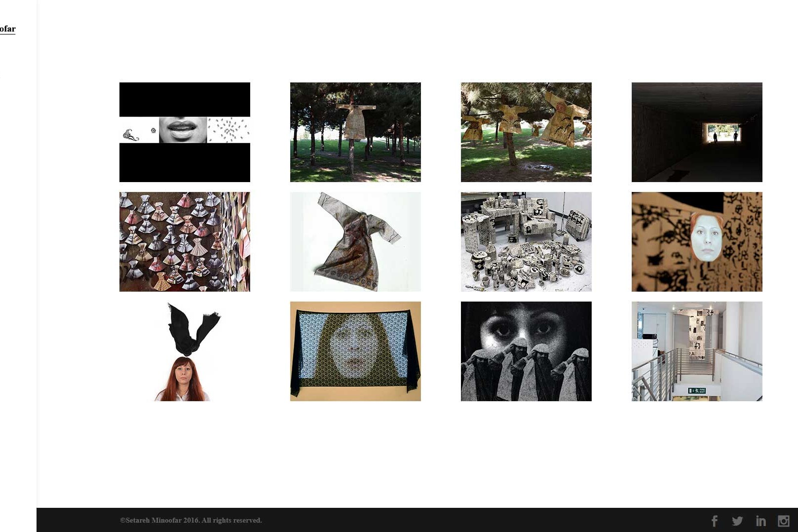Select the gallery stairwell installation thumbnail
Screen dimensions: 798x532
[697, 351]
